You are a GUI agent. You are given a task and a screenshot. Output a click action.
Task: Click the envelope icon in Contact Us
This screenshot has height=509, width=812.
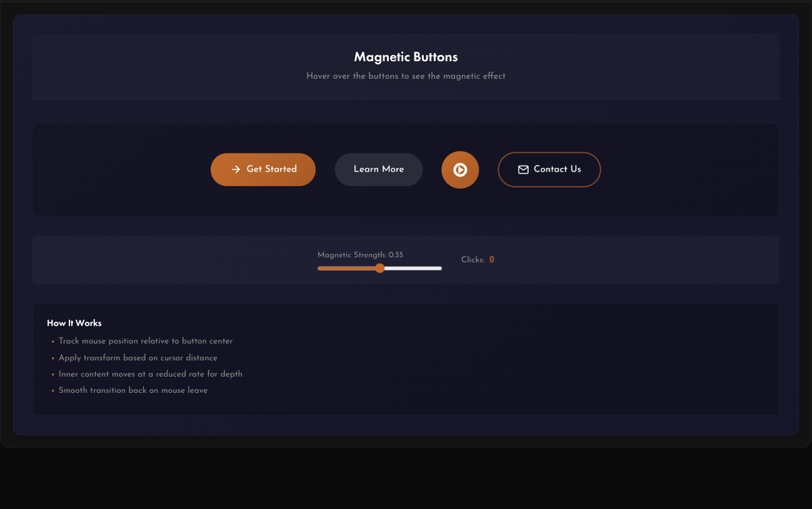[x=523, y=169]
